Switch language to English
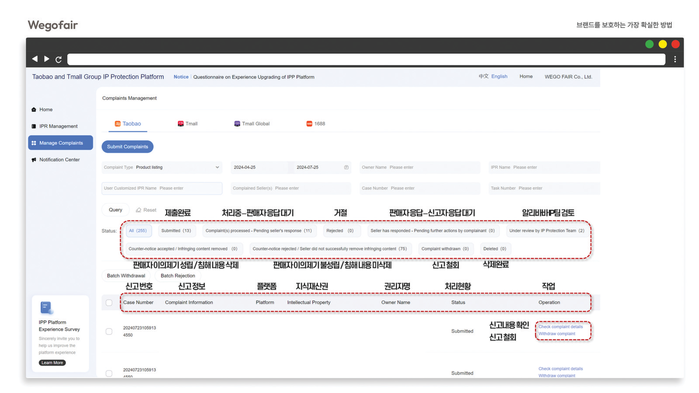Screen dimensions: 699x393 [x=499, y=77]
